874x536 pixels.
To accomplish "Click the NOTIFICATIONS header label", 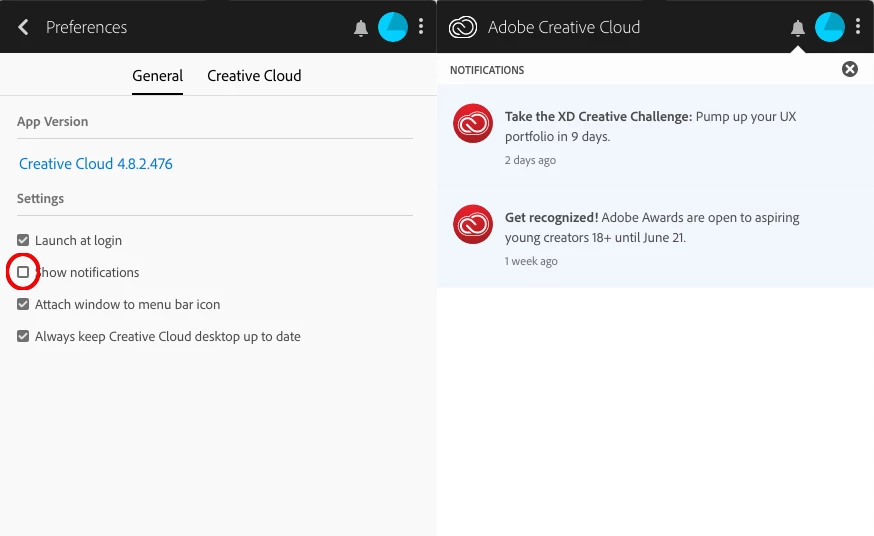I will (x=487, y=70).
